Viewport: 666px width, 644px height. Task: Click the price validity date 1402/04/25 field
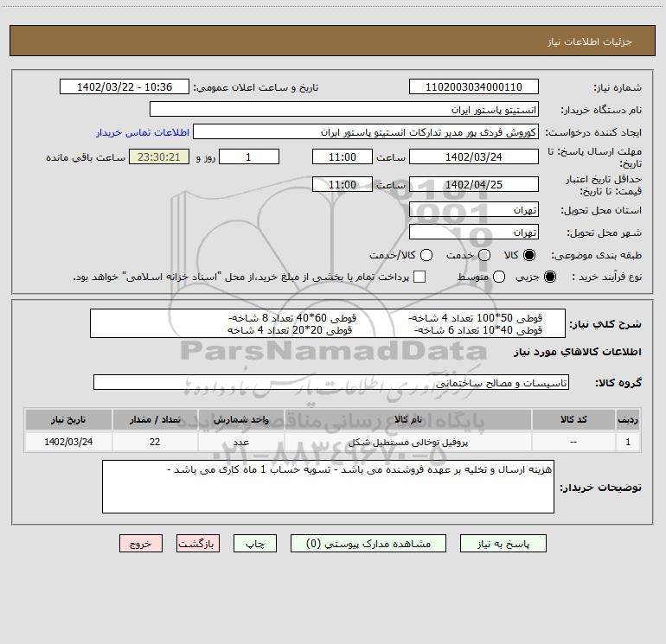click(474, 184)
